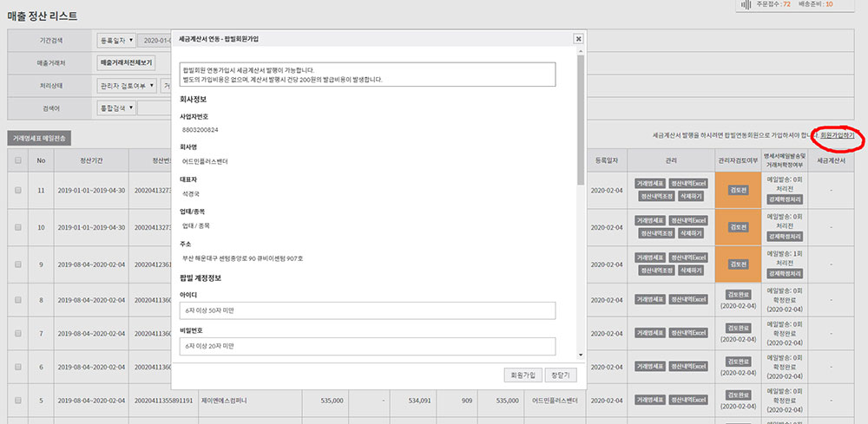Viewport: 868px width, 424px height.
Task: Click the 매출 정산 리스트 page title
Action: (42, 16)
